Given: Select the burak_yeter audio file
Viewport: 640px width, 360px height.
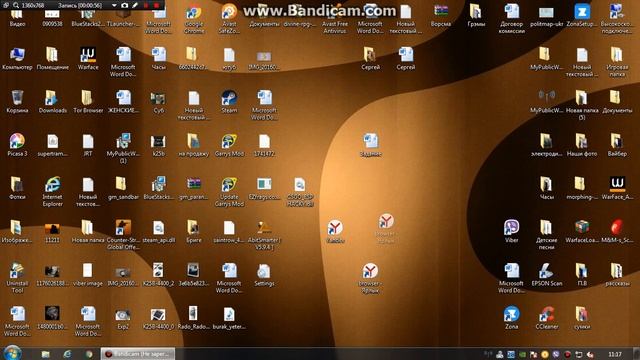Looking at the screenshot, I should point(229,318).
